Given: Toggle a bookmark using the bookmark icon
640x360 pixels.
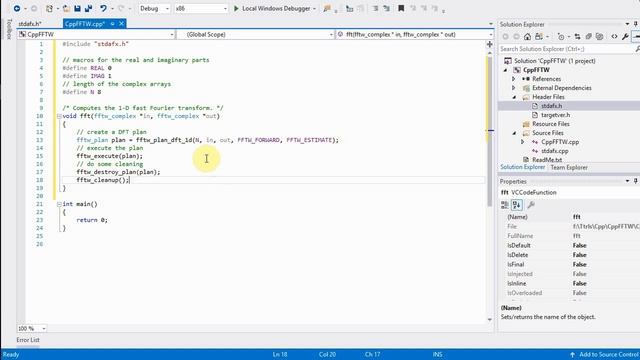Looking at the screenshot, I should (x=401, y=8).
